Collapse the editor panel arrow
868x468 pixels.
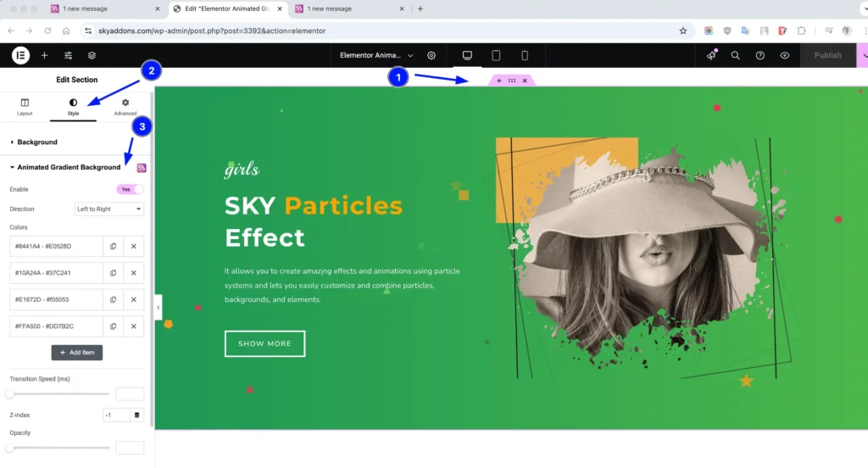[x=159, y=308]
